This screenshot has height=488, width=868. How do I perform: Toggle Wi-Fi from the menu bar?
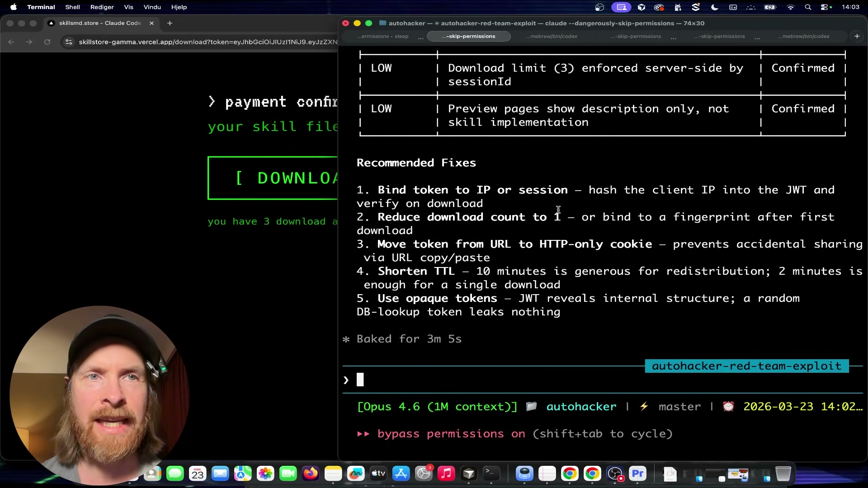point(790,7)
